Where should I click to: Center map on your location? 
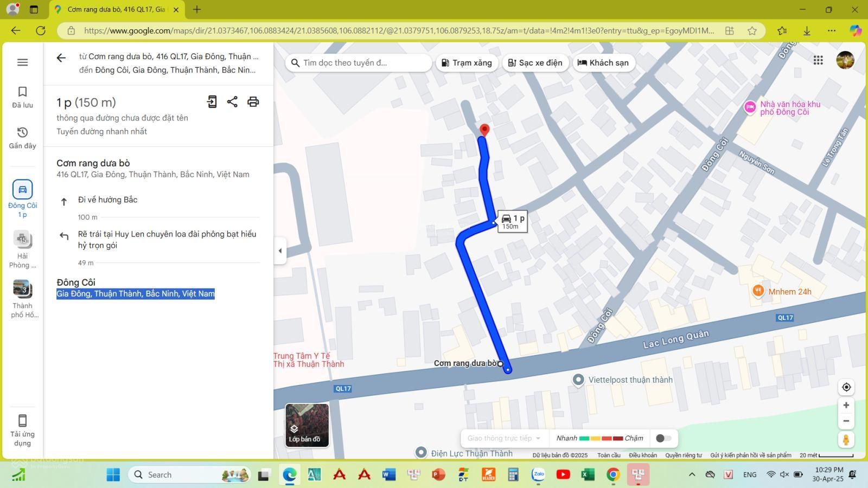tap(846, 387)
